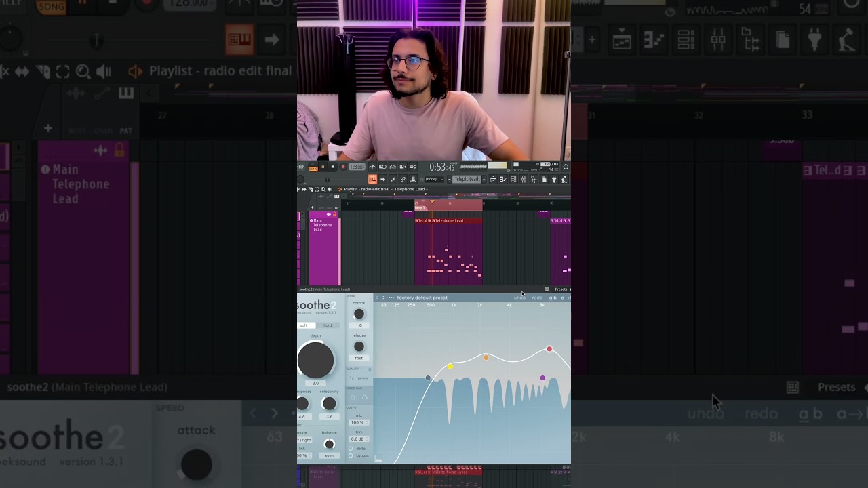This screenshot has height=488, width=868.
Task: Click the playlist select-frame tool icon
Action: (x=317, y=189)
